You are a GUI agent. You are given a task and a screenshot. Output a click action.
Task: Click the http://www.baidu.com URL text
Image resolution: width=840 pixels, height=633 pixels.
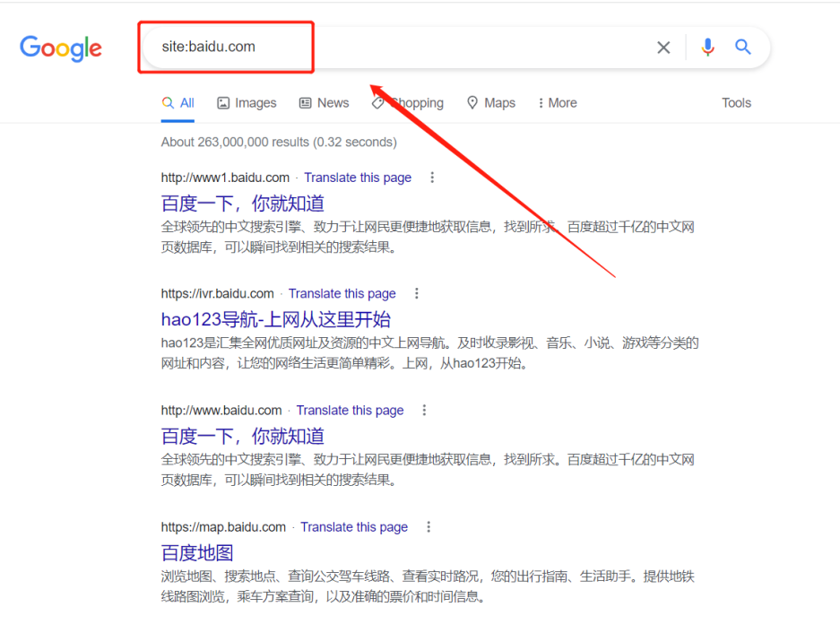221,411
